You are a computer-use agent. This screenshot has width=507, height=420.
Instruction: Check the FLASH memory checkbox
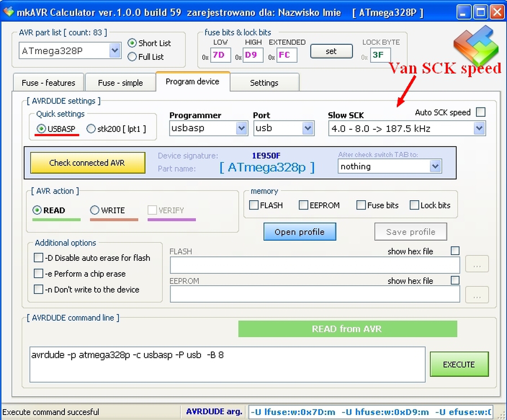(254, 205)
